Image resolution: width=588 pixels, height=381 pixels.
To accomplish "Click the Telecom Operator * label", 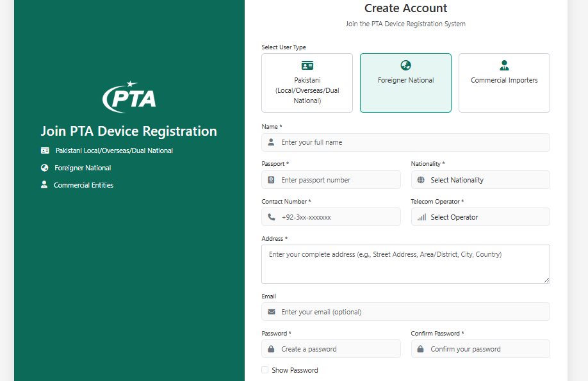I will (x=437, y=201).
